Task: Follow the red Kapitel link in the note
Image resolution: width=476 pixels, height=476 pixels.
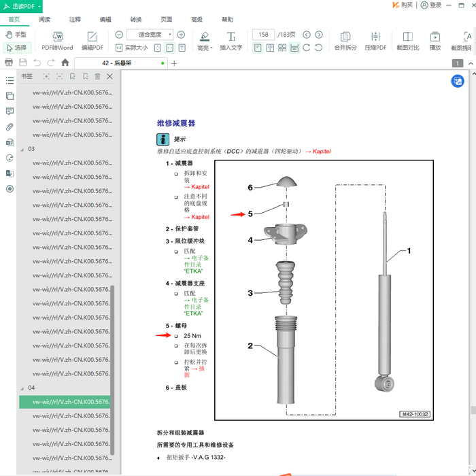Action: (x=317, y=151)
